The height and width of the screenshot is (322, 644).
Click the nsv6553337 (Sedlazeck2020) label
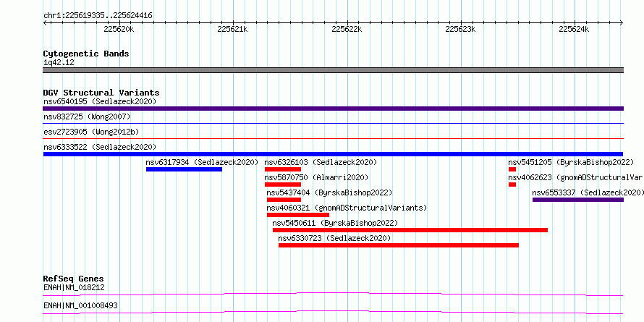click(x=588, y=192)
